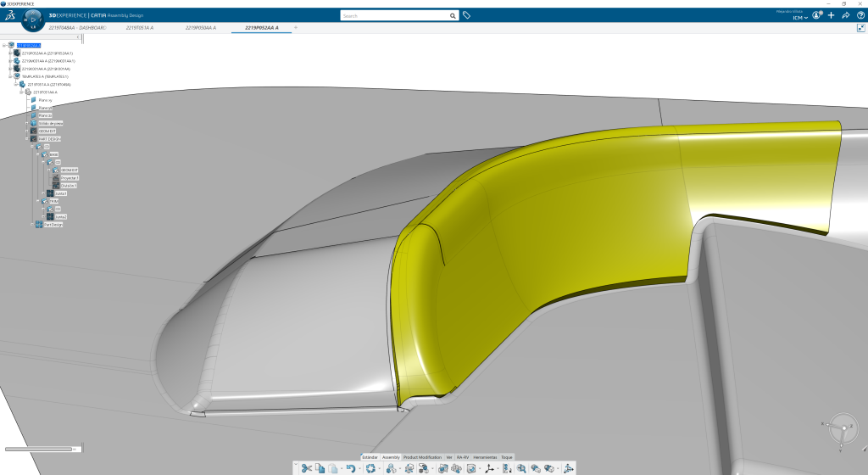Viewport: 868px width, 475px height.
Task: Switch to the Assembly toolbar tab
Action: point(391,457)
